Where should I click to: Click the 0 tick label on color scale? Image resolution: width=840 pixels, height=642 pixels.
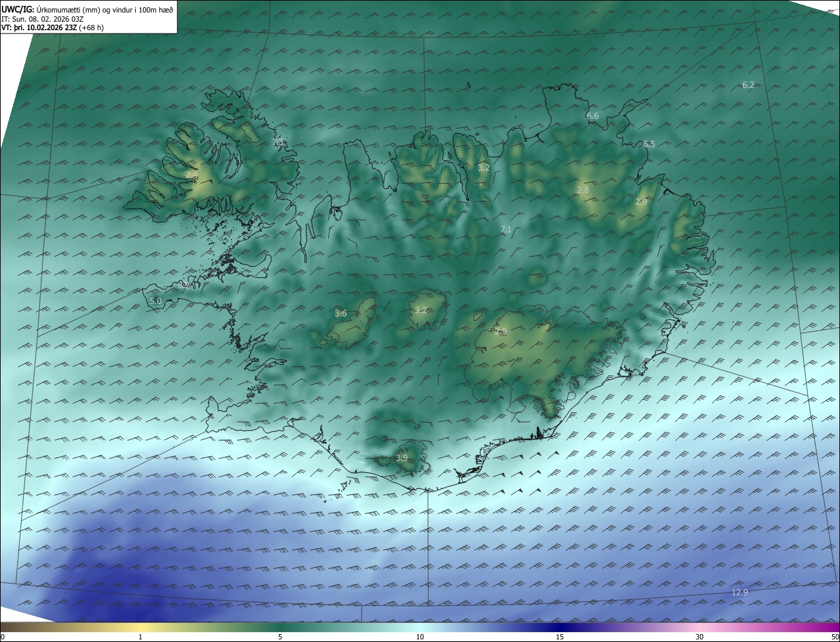pyautogui.click(x=3, y=637)
